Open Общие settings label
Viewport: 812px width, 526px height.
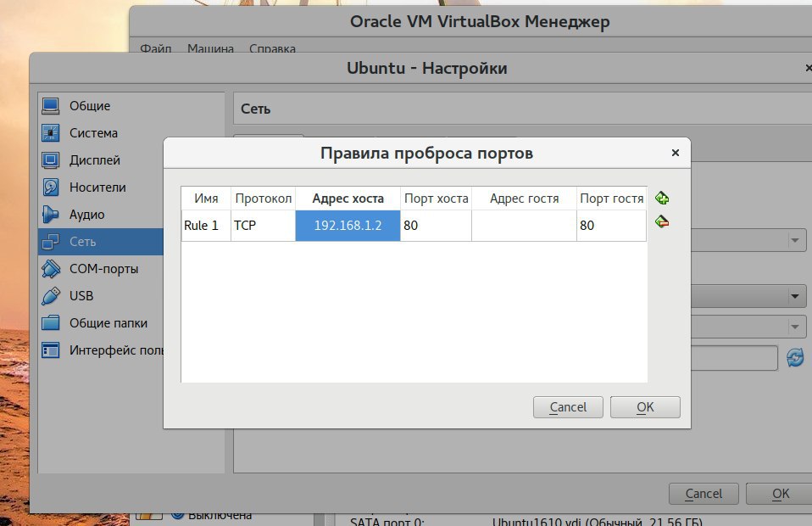pyautogui.click(x=90, y=106)
